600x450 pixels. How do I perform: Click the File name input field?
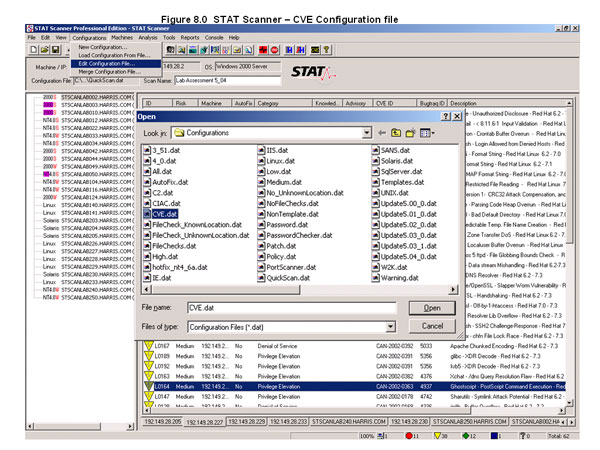(x=292, y=308)
